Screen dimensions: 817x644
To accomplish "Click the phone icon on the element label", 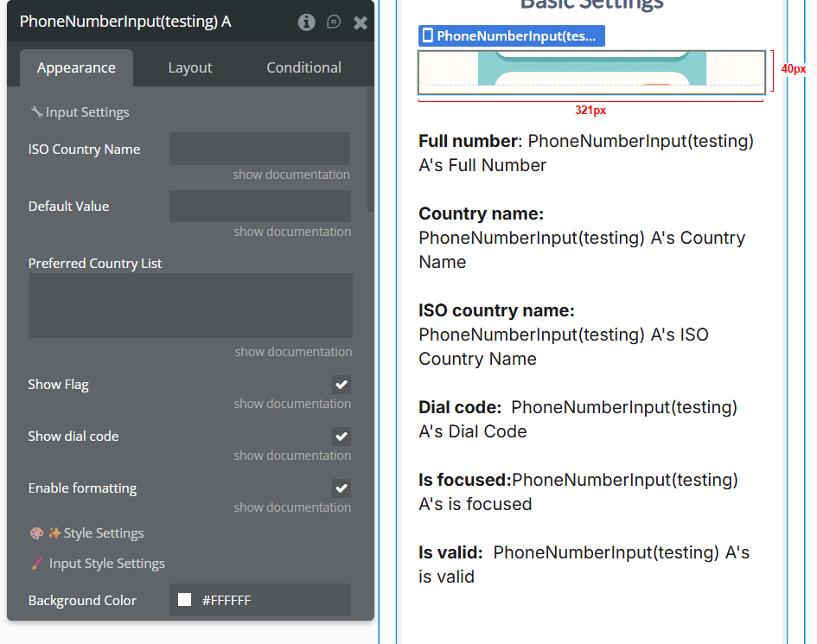I will (x=427, y=35).
